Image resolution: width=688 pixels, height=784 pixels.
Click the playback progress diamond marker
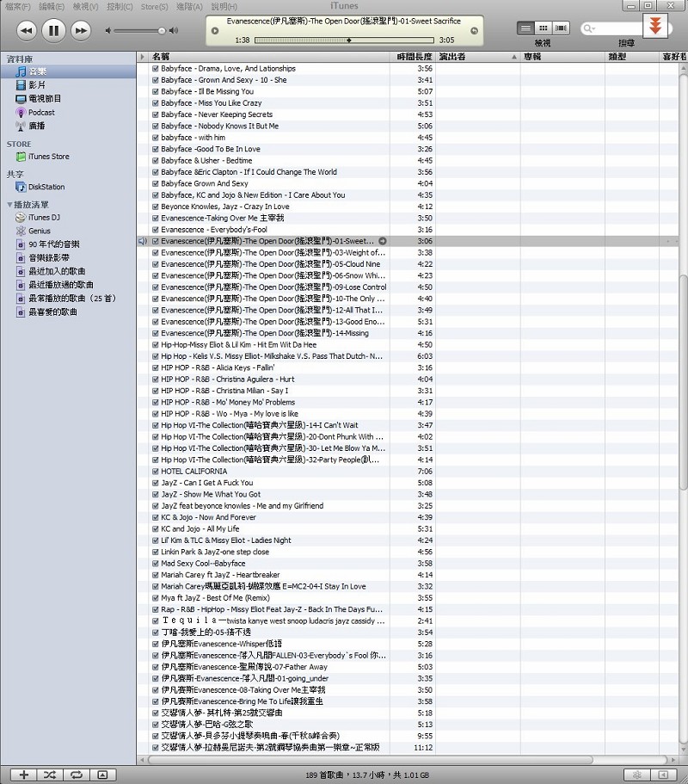(349, 40)
